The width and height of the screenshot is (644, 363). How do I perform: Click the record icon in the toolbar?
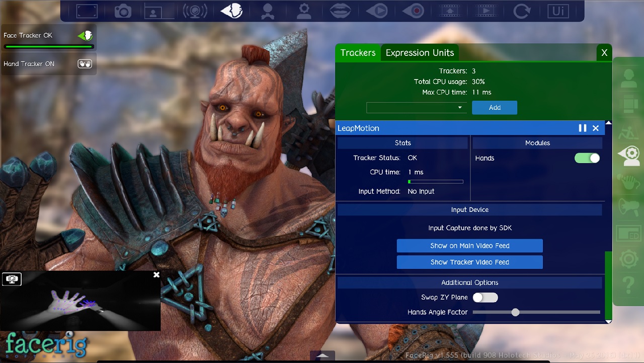413,11
